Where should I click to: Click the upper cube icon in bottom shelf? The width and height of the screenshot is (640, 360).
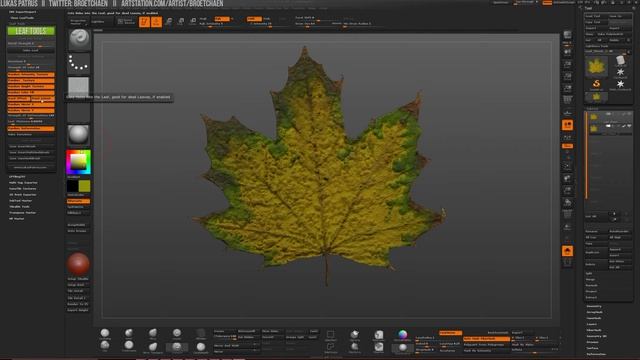pyautogui.click(x=379, y=335)
